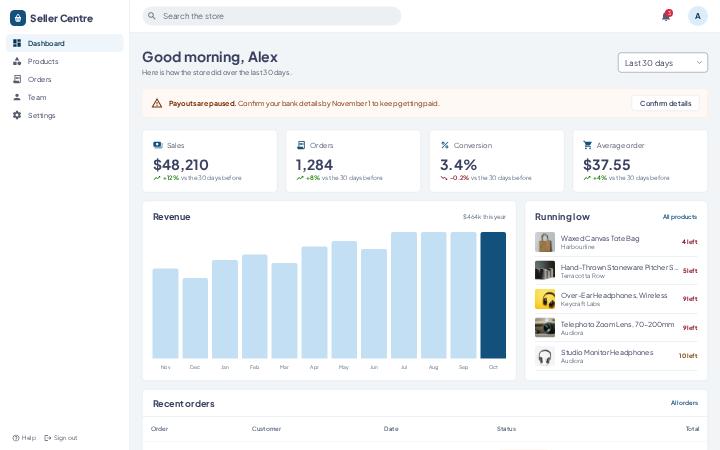Screen dimensions: 720x450
Task: Open the Over-Ear Headphones Wireless thumbnail
Action: [x=545, y=299]
